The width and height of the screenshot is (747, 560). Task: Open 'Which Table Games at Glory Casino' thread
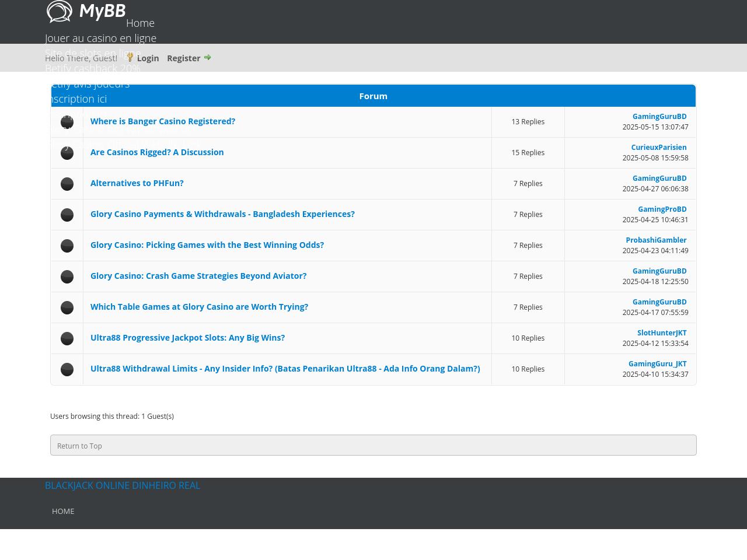click(x=199, y=307)
